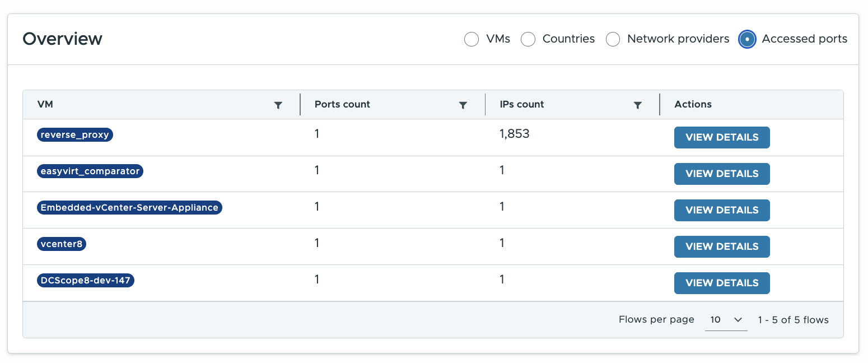Select the Accessed ports radio button
868x363 pixels.
coord(747,39)
